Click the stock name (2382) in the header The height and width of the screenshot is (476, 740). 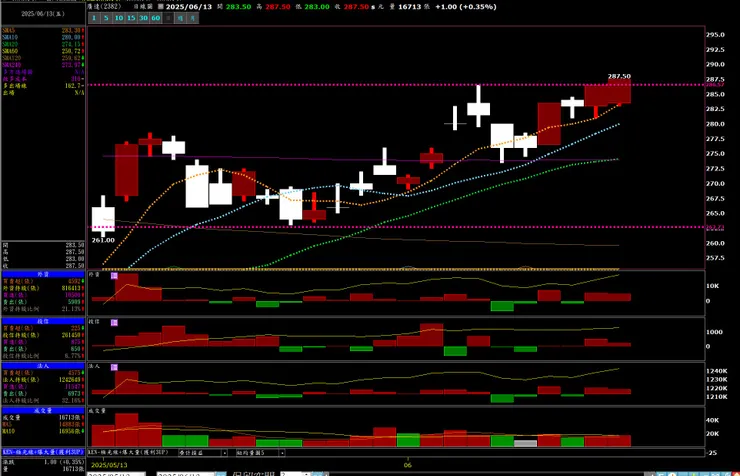104,7
